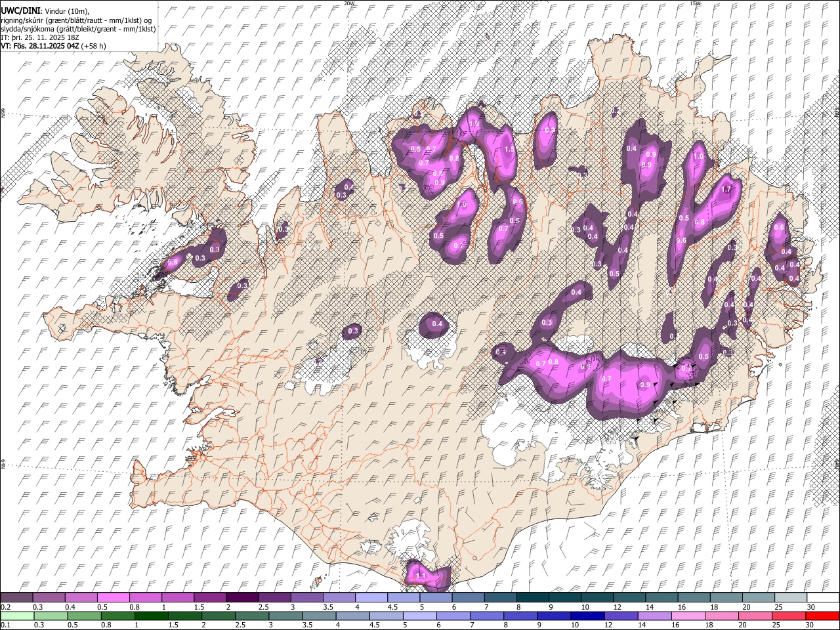Click the bright pink 0.5–0.8 swatch in the top legend row

(114, 597)
